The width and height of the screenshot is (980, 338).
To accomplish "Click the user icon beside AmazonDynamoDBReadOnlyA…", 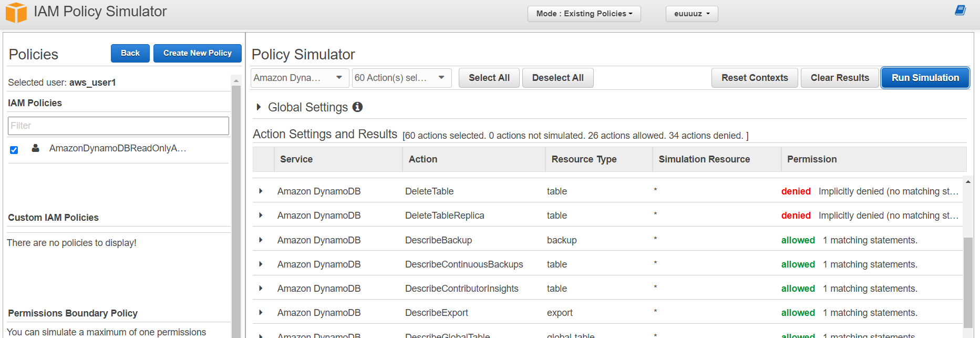I will point(35,148).
